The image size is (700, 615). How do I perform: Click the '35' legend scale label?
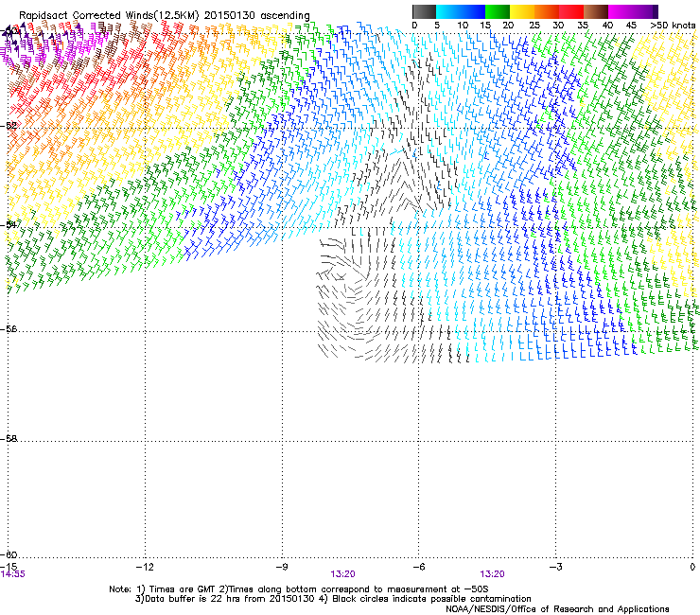click(x=583, y=26)
